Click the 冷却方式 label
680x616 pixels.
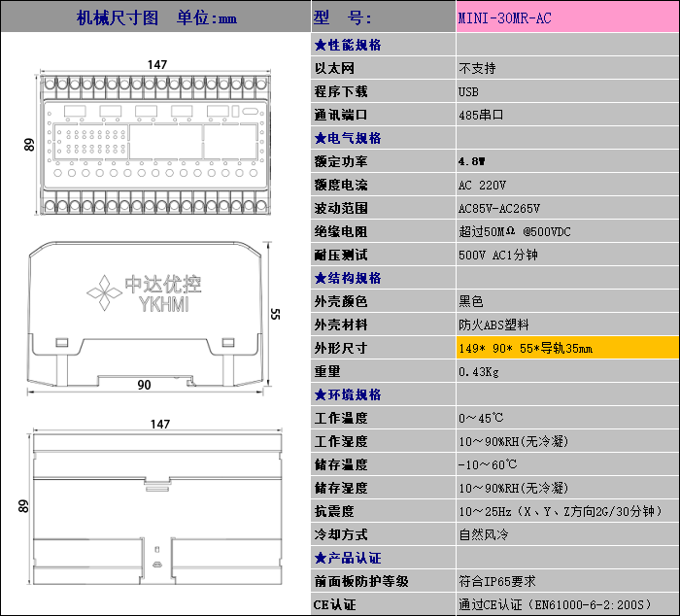click(x=341, y=535)
